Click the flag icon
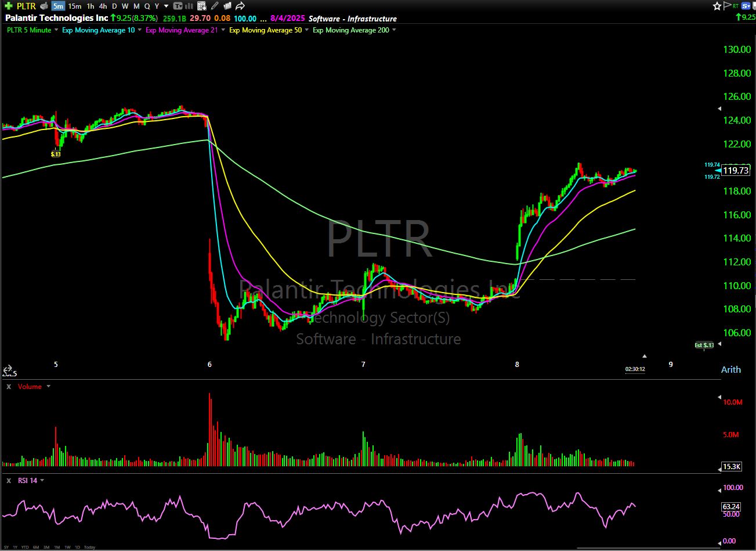 point(728,6)
